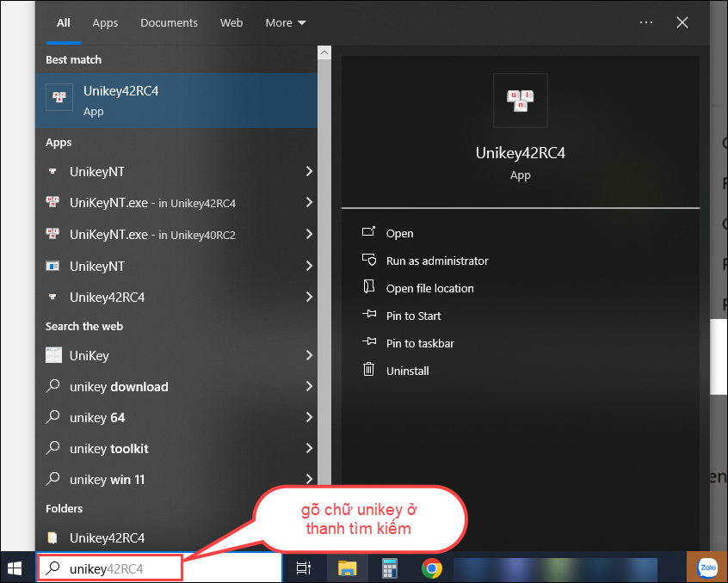Click the trash icon for Uninstall
The image size is (728, 583).
tap(368, 369)
